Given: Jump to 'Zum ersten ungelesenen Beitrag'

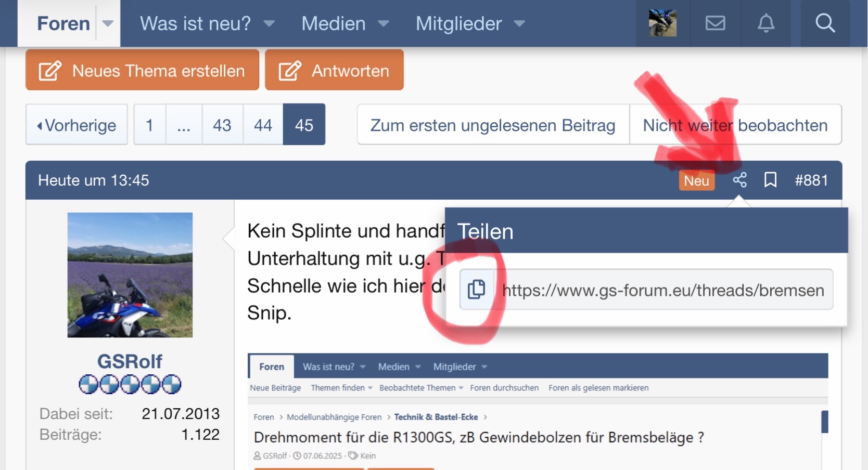Looking at the screenshot, I should pyautogui.click(x=493, y=125).
